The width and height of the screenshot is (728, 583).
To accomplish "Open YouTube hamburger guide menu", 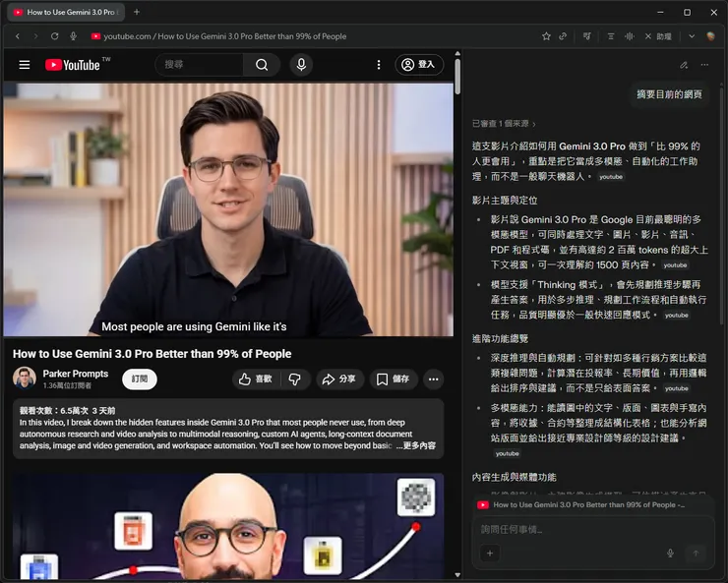I will tap(25, 65).
